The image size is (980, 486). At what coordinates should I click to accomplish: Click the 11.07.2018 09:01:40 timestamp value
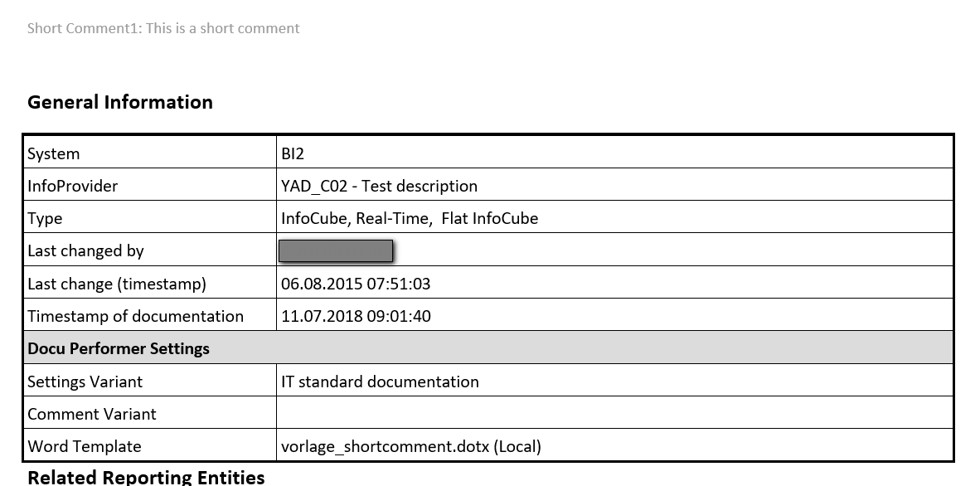pos(356,316)
